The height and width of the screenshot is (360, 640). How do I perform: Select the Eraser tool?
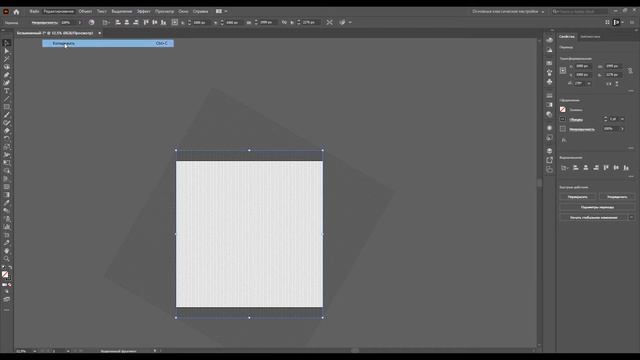click(7, 131)
